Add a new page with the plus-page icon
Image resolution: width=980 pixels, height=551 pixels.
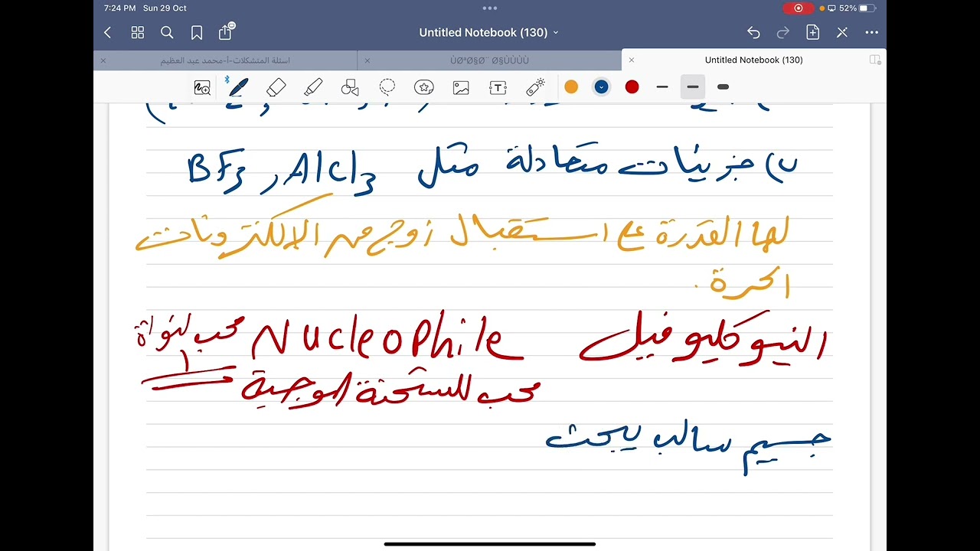coord(813,32)
